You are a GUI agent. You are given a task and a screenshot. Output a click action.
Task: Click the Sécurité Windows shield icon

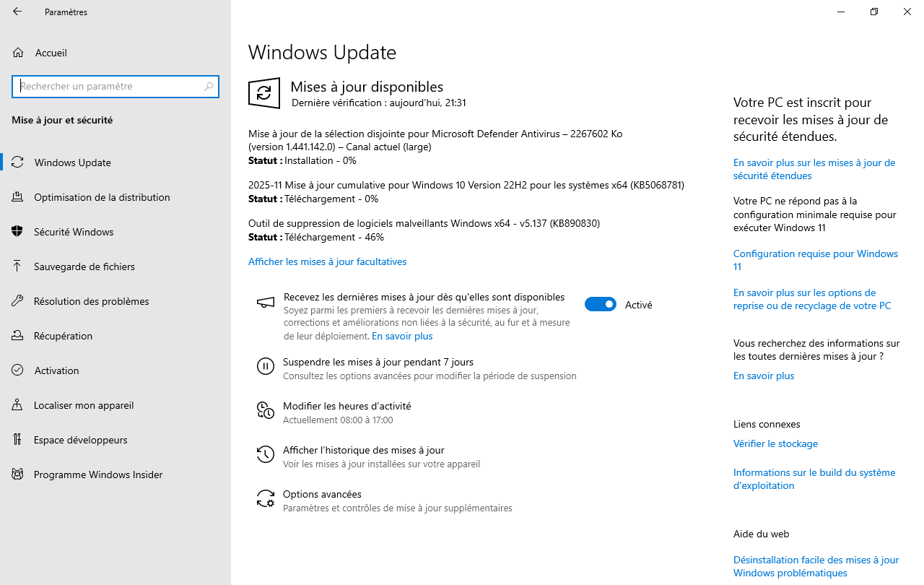[18, 232]
